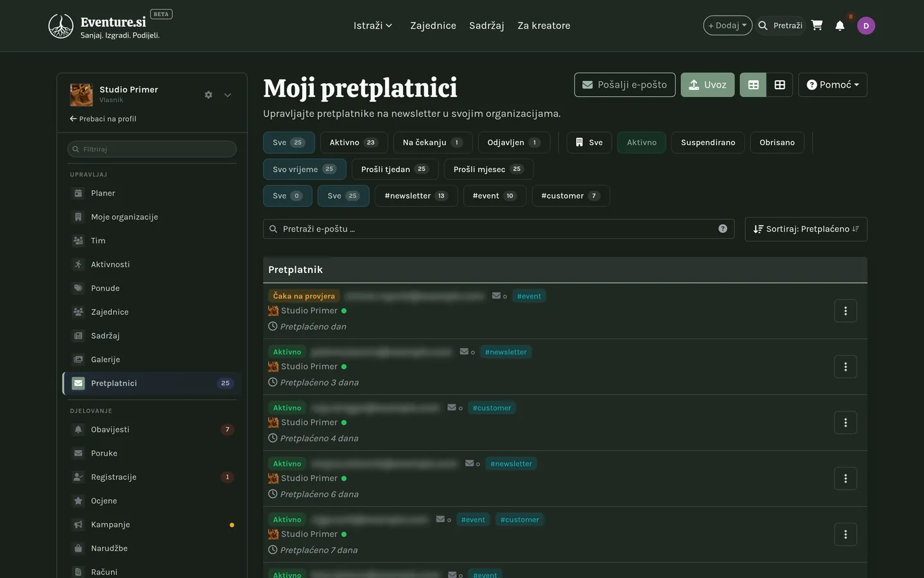
Task: Switch to grid card view
Action: click(x=780, y=85)
